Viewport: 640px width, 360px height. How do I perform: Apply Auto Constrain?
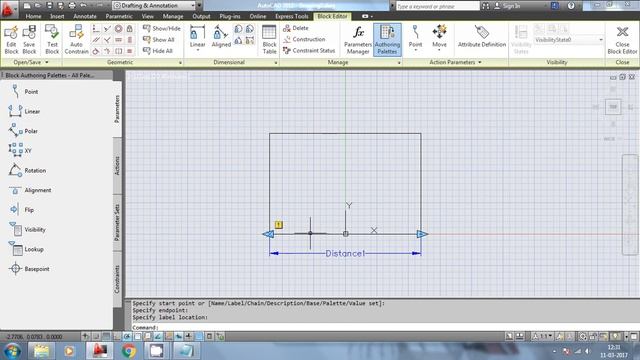76,39
